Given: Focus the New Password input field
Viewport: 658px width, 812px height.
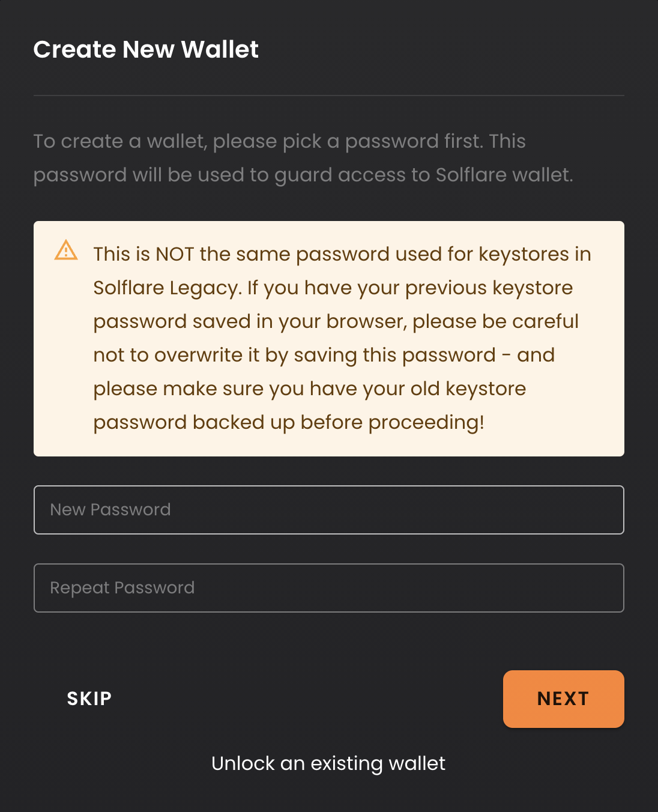Looking at the screenshot, I should tap(329, 510).
